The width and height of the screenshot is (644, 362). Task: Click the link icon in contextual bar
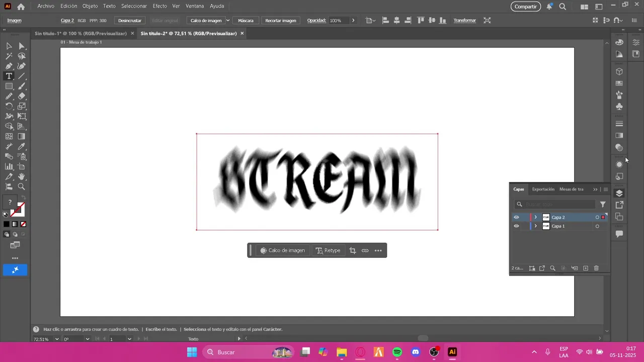coord(365,250)
